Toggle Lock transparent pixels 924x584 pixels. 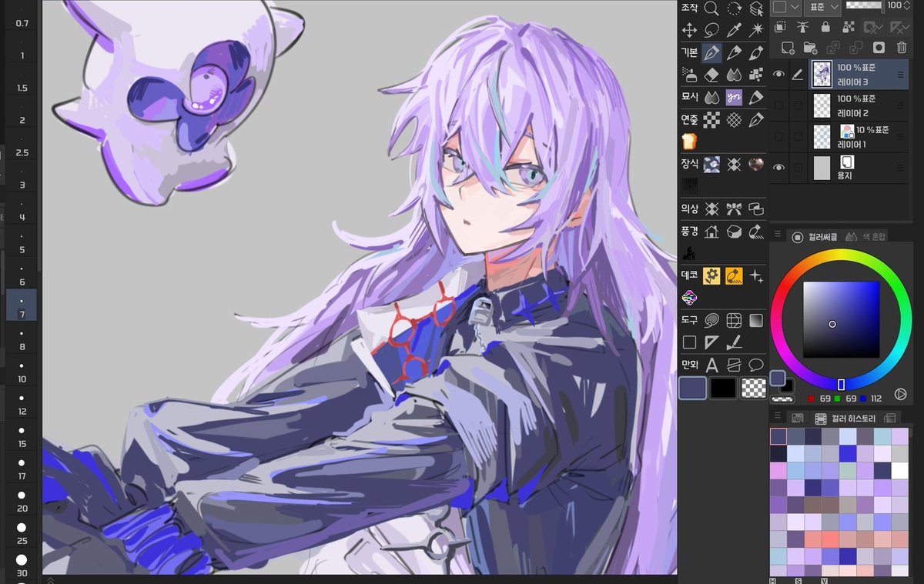(x=849, y=27)
